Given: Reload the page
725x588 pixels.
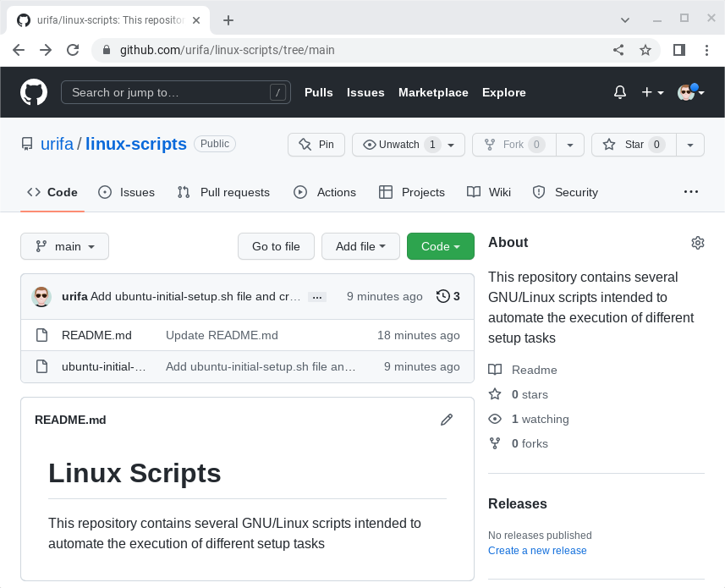Looking at the screenshot, I should [x=73, y=50].
